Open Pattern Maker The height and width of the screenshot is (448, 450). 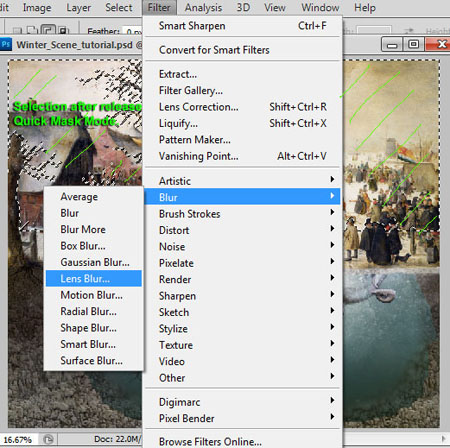coord(242,140)
